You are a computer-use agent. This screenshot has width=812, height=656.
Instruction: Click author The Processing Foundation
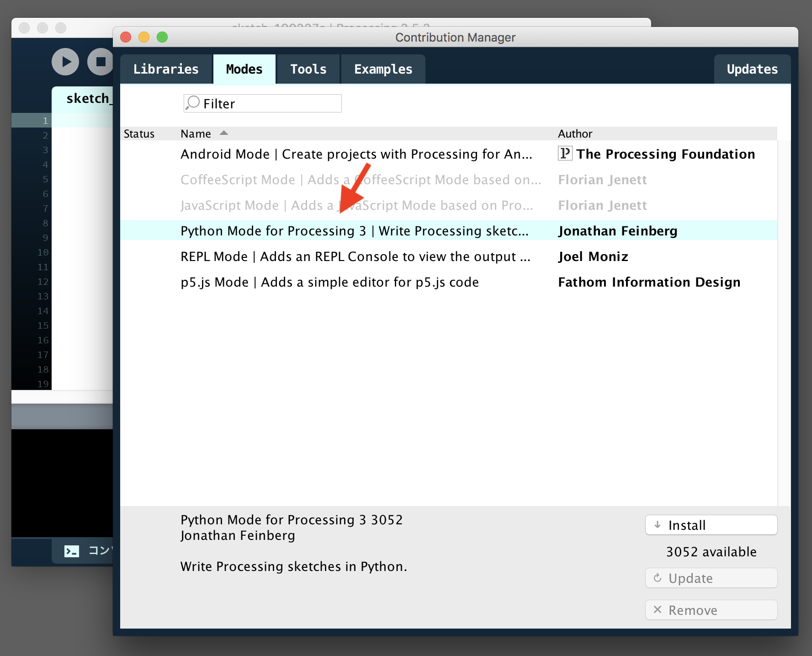[665, 154]
